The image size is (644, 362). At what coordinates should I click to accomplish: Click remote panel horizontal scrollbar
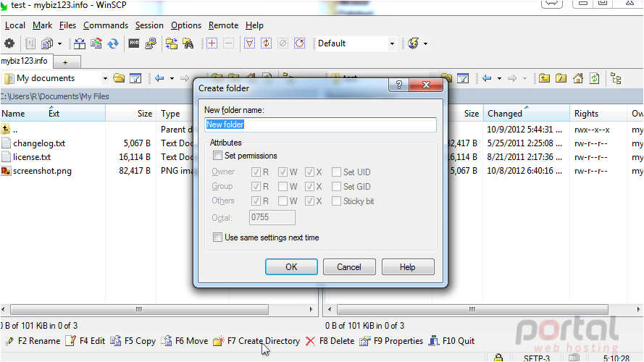tap(472, 309)
